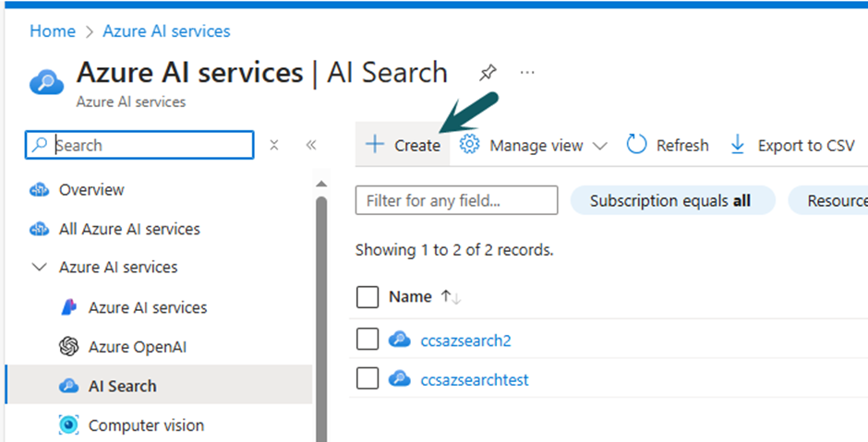Sort by the Name column header

410,297
